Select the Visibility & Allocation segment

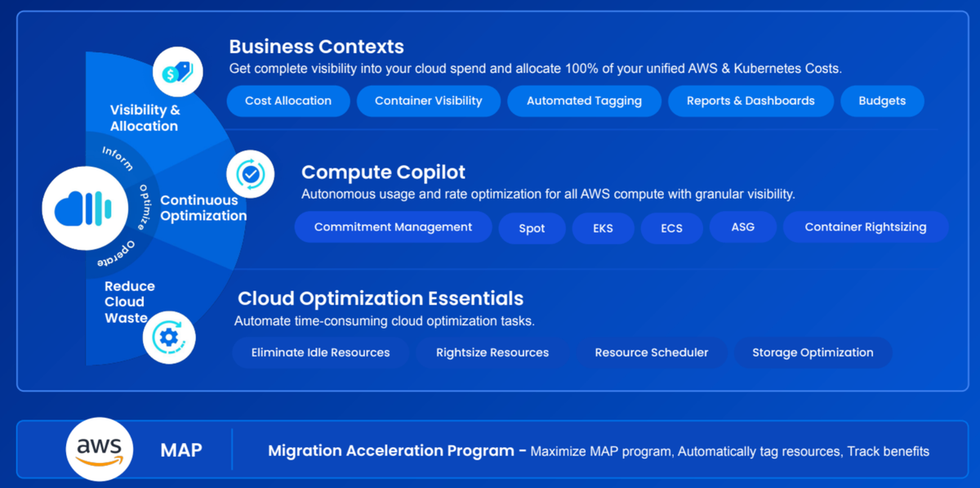144,118
